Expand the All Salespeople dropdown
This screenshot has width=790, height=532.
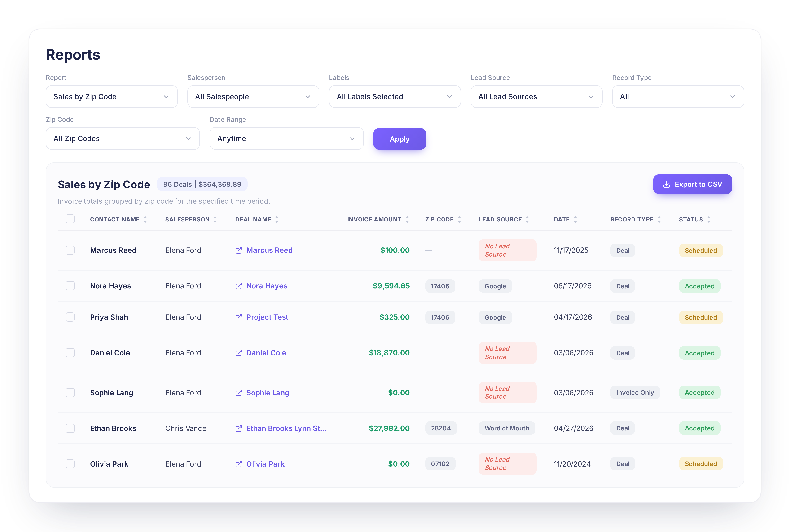point(253,97)
